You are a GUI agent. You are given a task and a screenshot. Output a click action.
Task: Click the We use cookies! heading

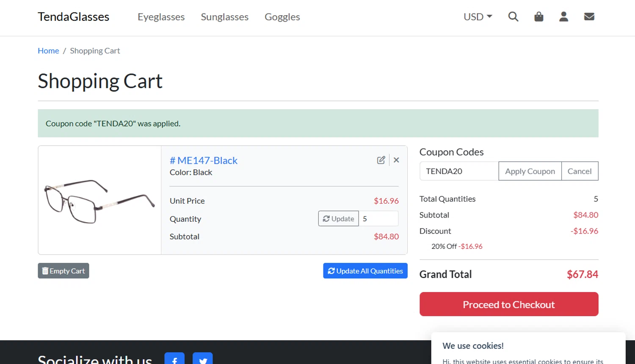pyautogui.click(x=473, y=346)
